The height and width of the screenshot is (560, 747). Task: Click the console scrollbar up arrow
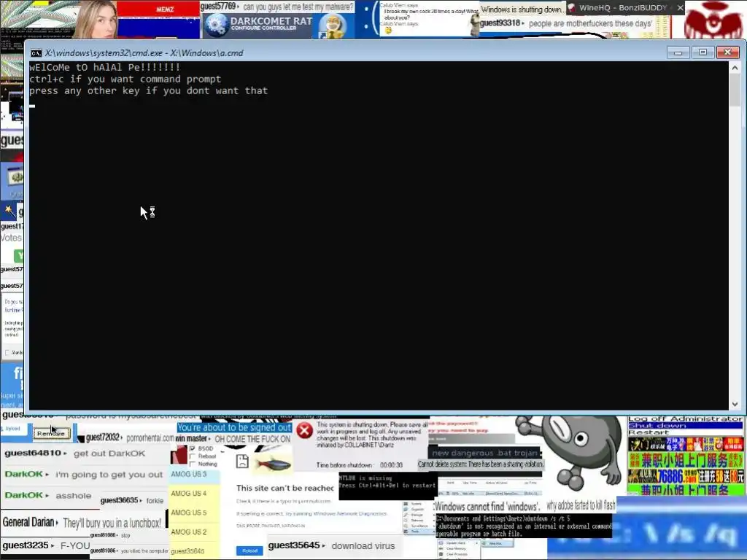pyautogui.click(x=735, y=68)
